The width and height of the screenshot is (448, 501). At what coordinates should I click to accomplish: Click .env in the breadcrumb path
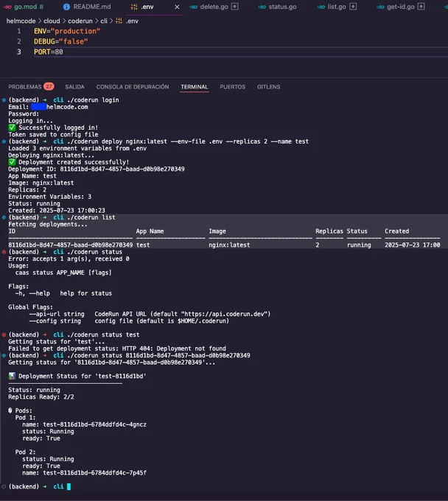tap(132, 21)
